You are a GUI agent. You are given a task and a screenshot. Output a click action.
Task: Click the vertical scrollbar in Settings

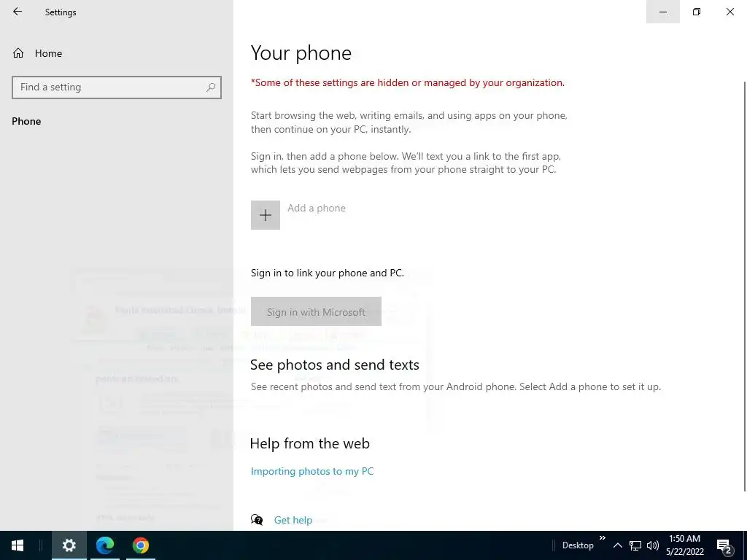(744, 286)
